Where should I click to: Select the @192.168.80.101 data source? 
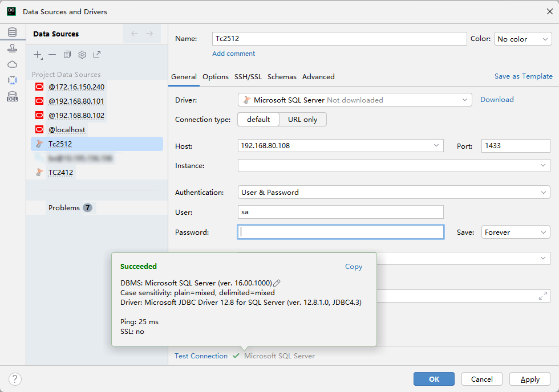pos(76,101)
